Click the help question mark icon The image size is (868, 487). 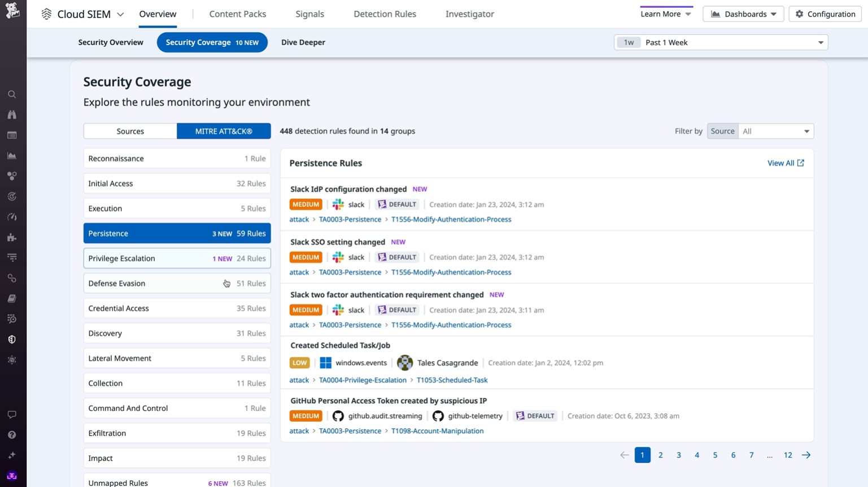pos(11,435)
